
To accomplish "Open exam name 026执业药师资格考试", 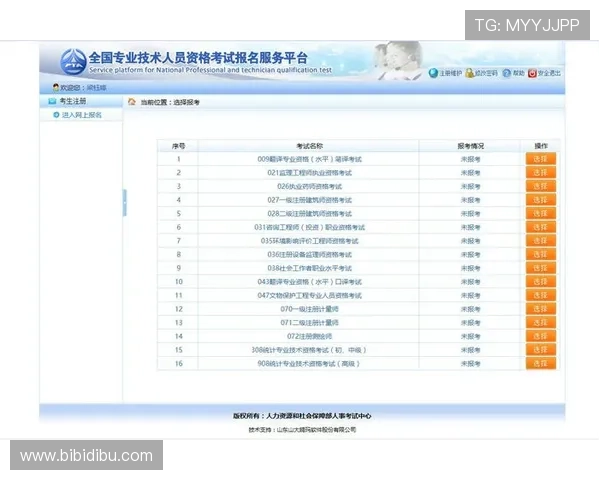I will [309, 186].
